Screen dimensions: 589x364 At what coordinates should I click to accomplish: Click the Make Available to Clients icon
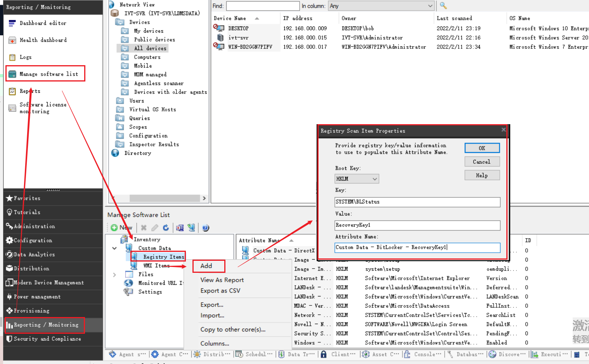[191, 228]
